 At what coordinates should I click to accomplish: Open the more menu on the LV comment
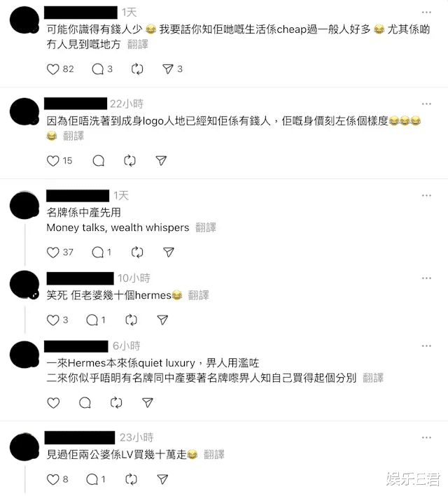426,437
